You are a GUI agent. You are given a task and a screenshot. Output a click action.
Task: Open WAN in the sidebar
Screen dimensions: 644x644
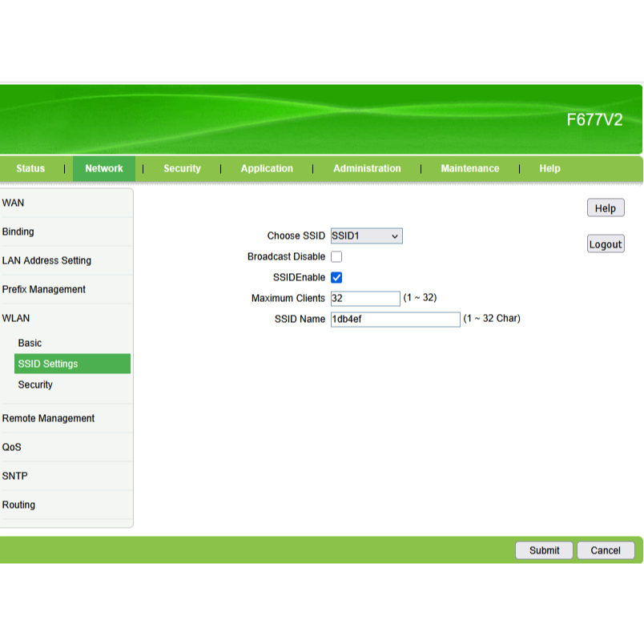coord(14,203)
